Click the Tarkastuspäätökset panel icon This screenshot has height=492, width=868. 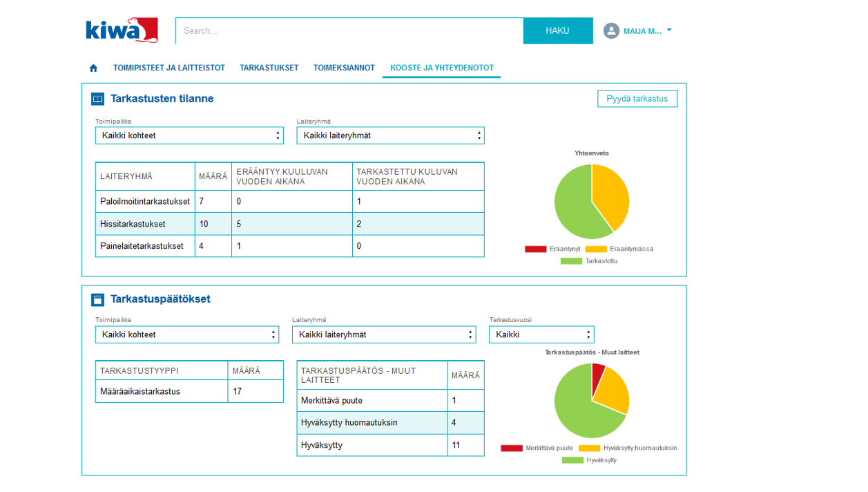(97, 299)
